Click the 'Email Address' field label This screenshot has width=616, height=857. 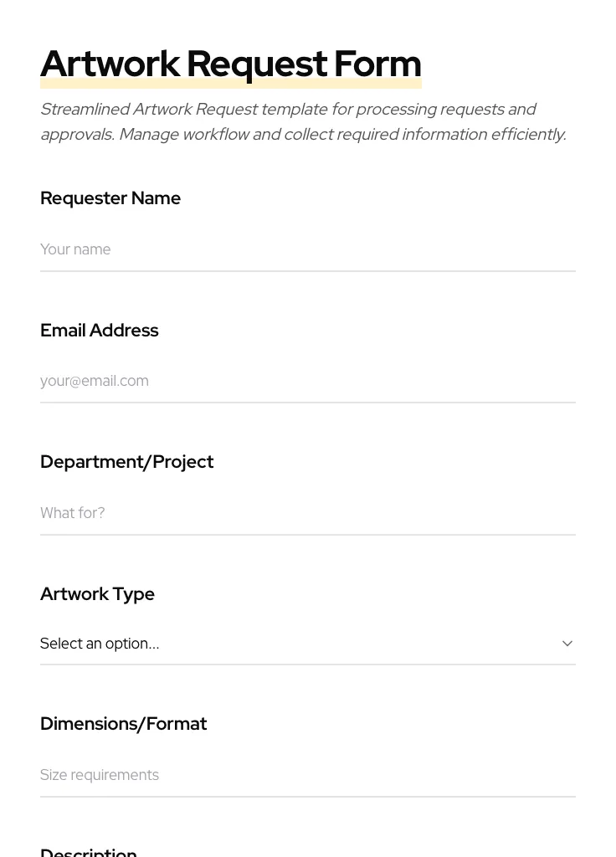click(100, 331)
